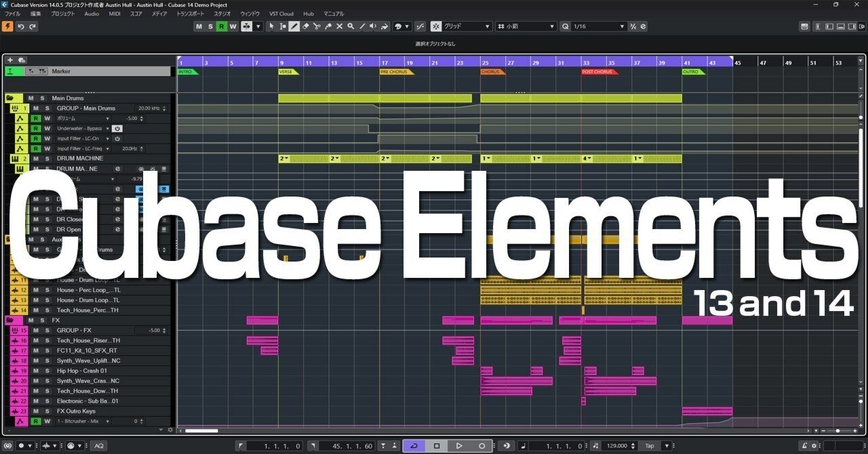Select the Zoom magnifier tool
Viewport: 868px width, 454px height.
351,26
